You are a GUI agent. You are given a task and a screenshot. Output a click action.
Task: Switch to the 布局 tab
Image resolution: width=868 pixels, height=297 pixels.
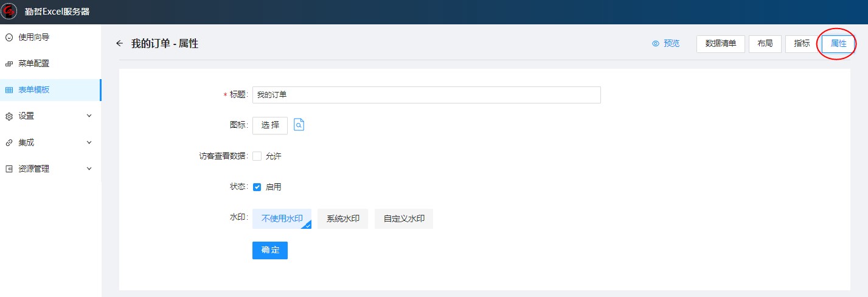click(x=765, y=44)
